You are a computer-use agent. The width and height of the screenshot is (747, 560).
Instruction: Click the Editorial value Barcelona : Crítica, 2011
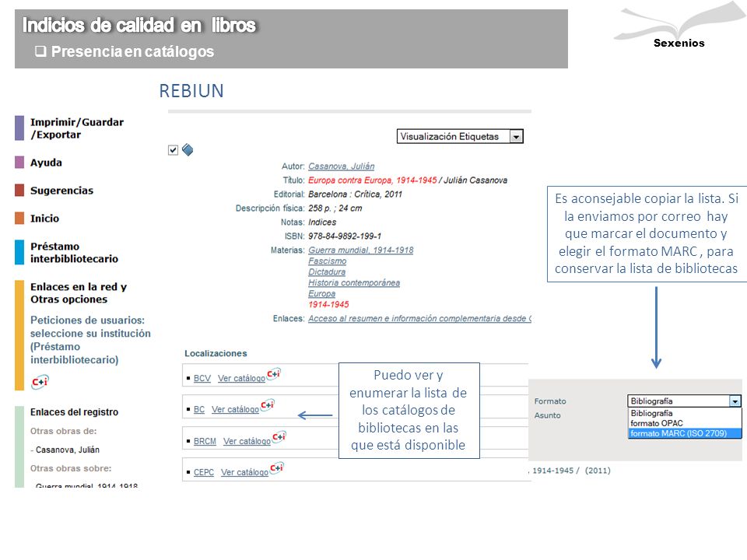point(356,194)
